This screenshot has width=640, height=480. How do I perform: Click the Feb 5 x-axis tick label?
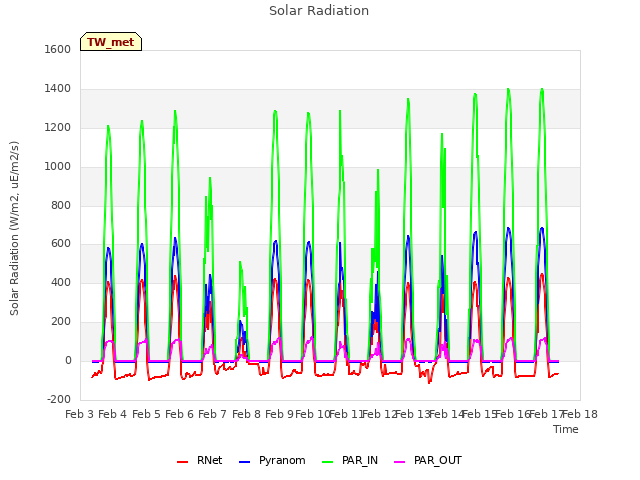(146, 414)
